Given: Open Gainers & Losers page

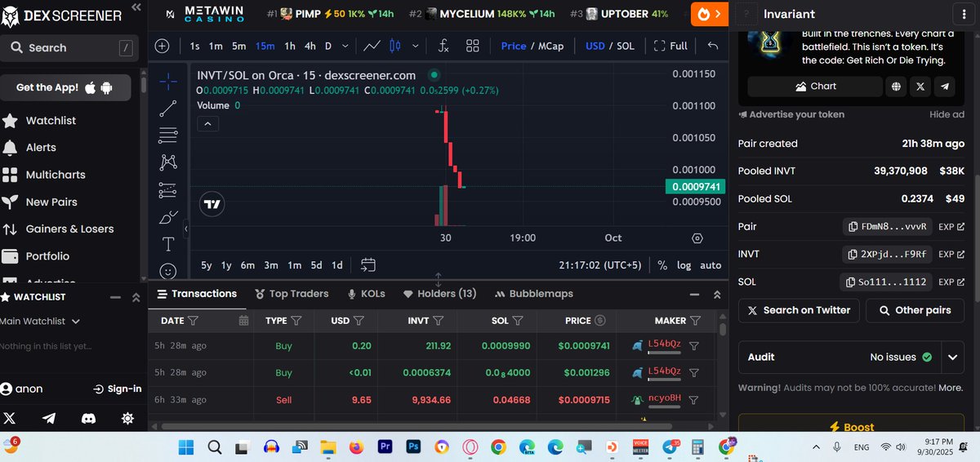Looking at the screenshot, I should 70,229.
